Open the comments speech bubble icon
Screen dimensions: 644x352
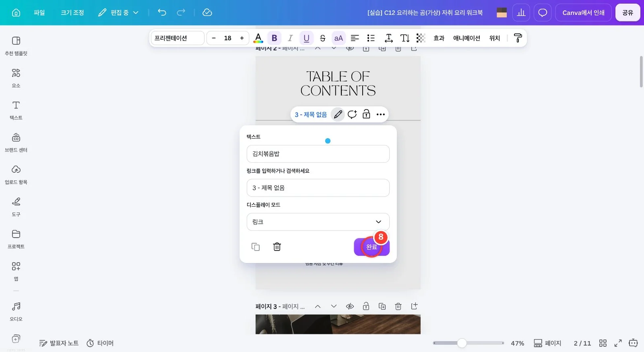[543, 12]
